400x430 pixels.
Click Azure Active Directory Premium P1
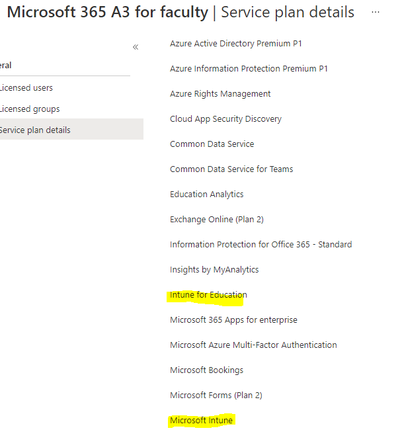(x=236, y=44)
